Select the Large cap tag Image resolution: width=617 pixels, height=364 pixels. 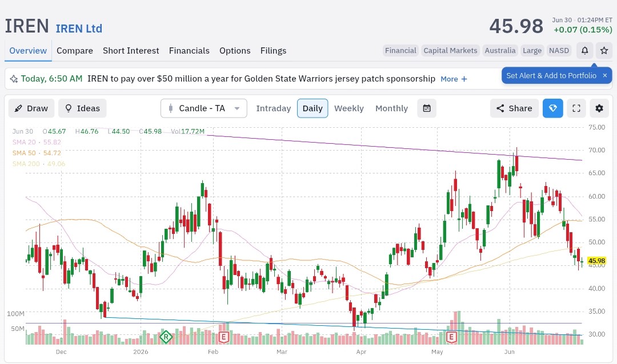(x=532, y=51)
